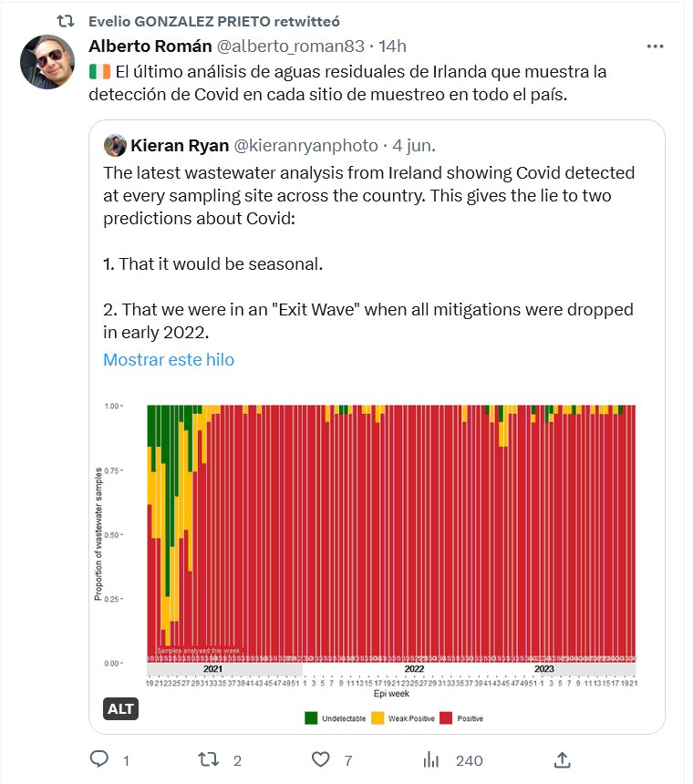Click the 14h tweet timestamp
693x784 pixels.
coord(393,46)
